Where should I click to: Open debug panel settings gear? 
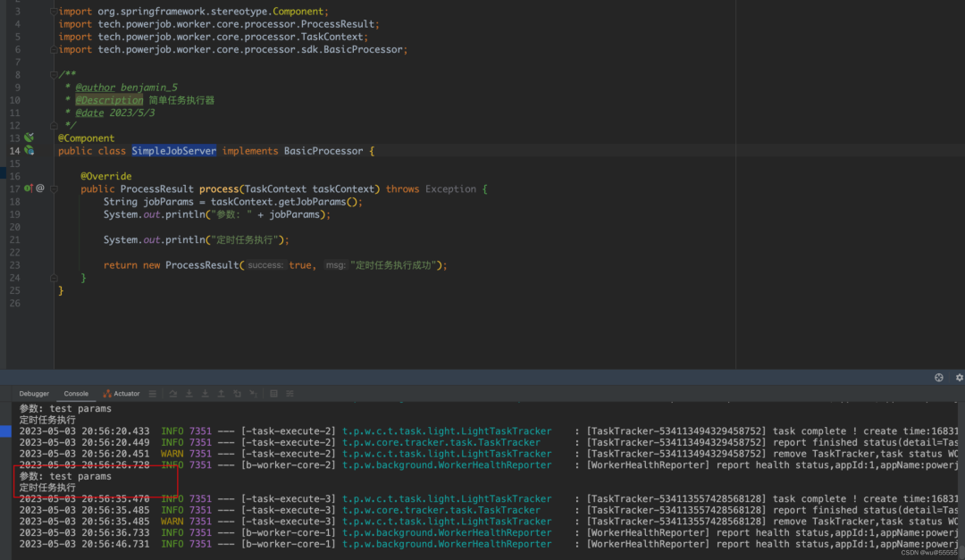pos(959,377)
